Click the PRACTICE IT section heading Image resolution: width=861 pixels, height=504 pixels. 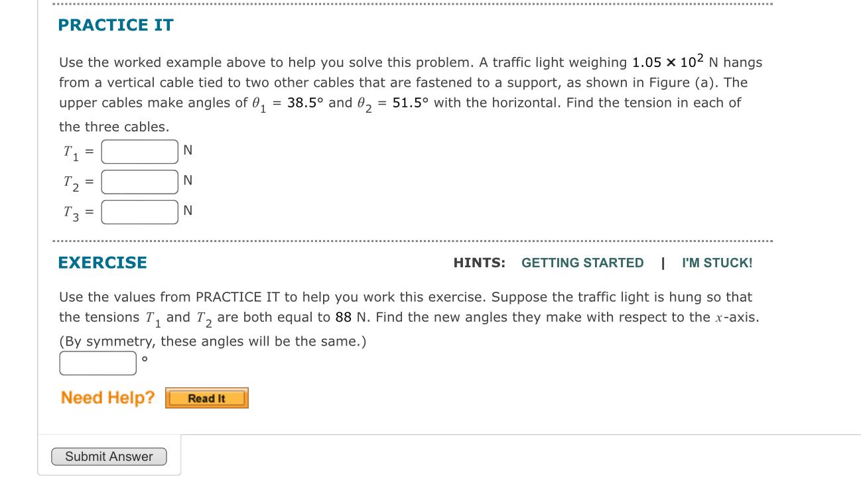pos(115,25)
